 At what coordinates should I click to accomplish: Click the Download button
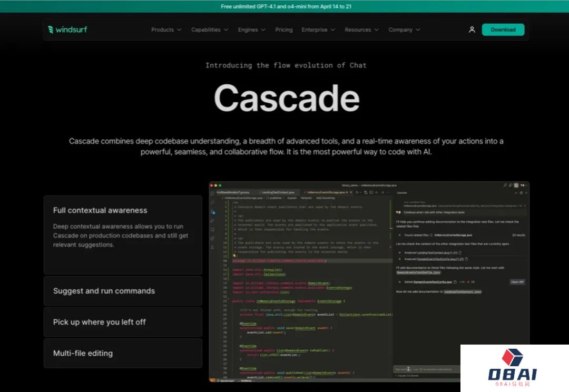(503, 30)
